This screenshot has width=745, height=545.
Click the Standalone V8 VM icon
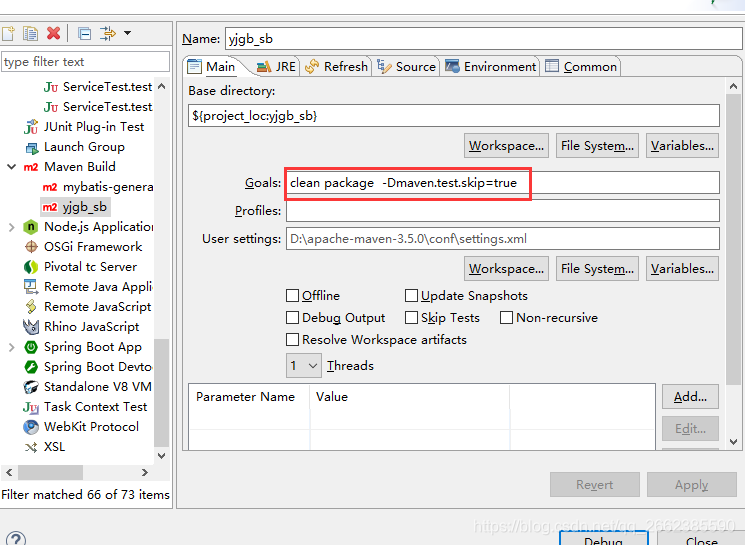click(x=31, y=387)
